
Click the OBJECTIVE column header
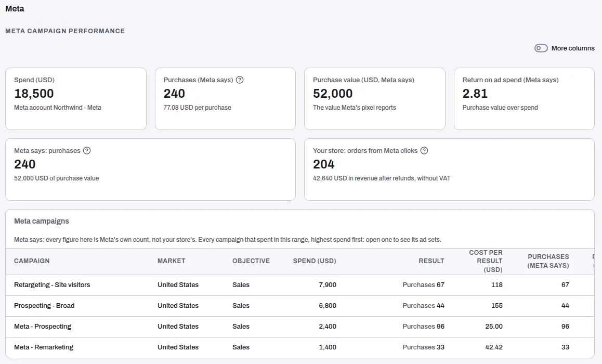tap(251, 261)
